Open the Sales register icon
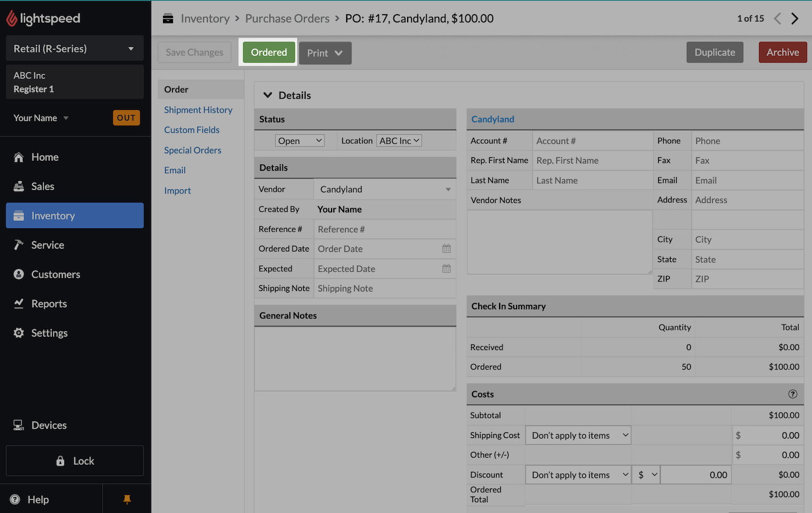Screen dimensions: 812x513 point(19,187)
